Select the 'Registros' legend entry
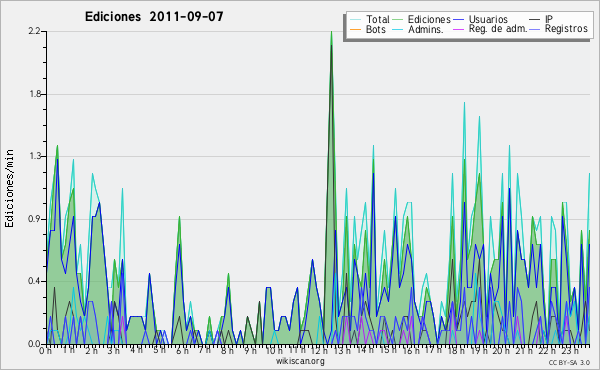600x370 pixels. coord(566,29)
